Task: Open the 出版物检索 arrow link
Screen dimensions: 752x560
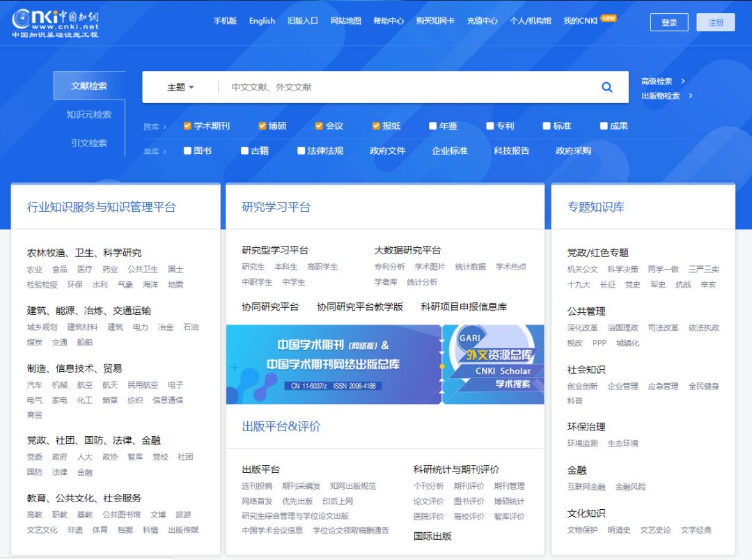Action: pyautogui.click(x=667, y=95)
